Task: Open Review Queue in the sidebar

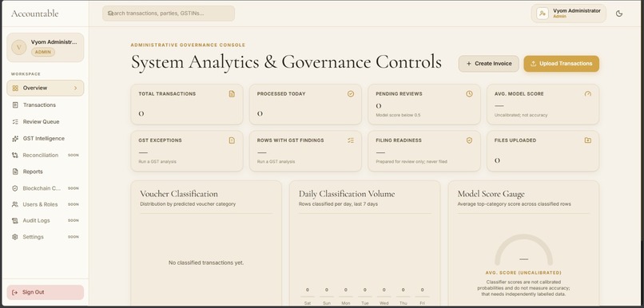Action: point(46,122)
